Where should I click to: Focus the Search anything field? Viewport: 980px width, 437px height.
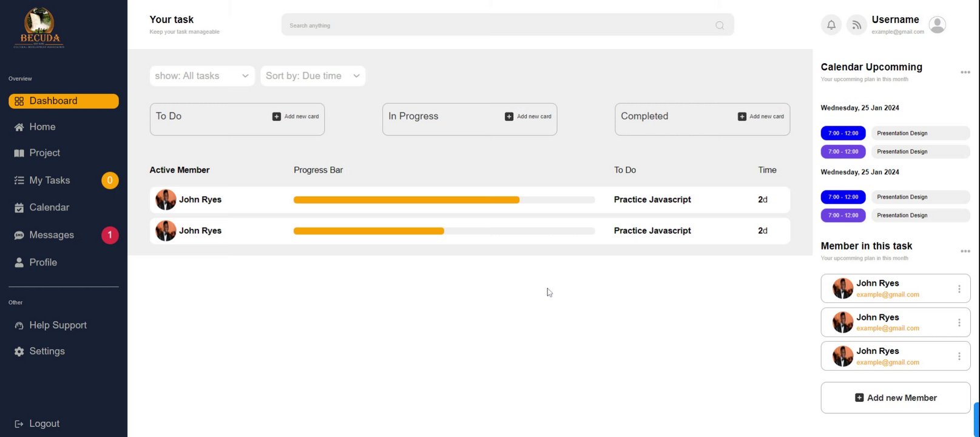pyautogui.click(x=498, y=25)
